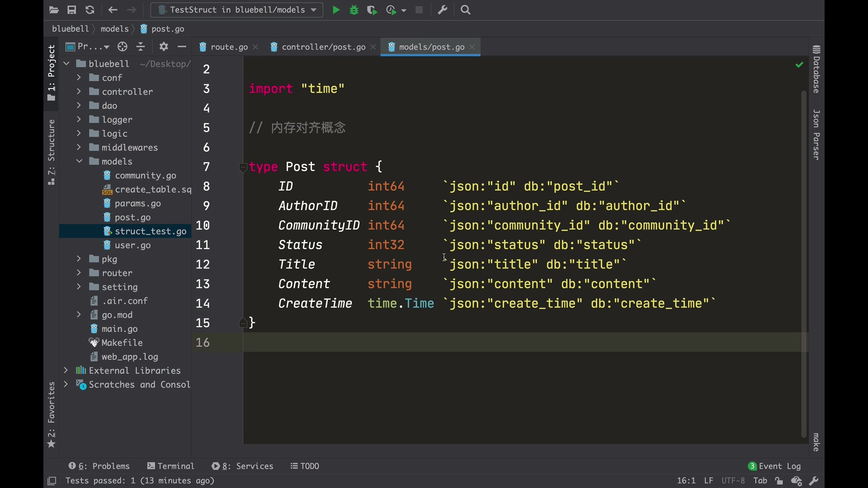
Task: Save all files with the disk icon
Action: pyautogui.click(x=72, y=10)
